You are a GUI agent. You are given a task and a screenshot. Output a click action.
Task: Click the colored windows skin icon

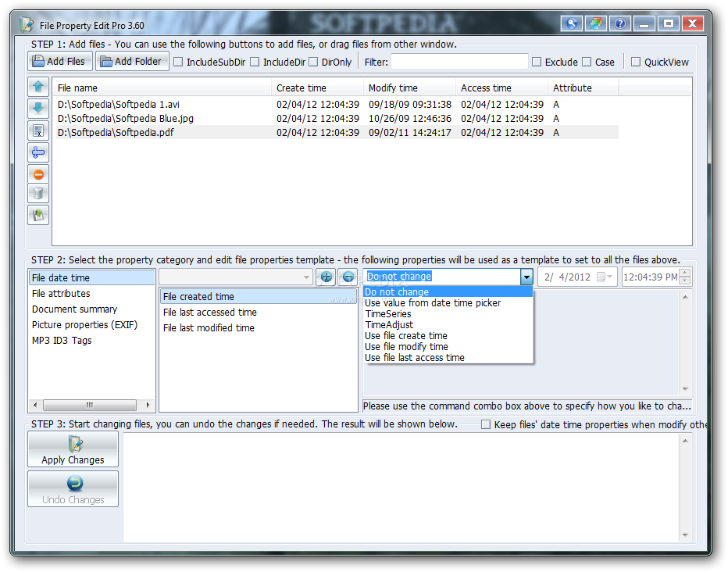(596, 23)
